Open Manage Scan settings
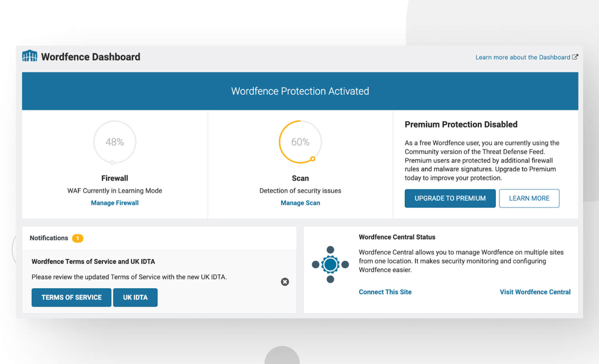 [300, 203]
